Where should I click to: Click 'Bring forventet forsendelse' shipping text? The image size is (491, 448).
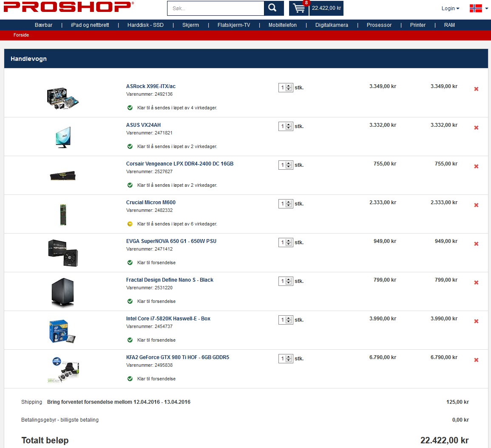119,402
